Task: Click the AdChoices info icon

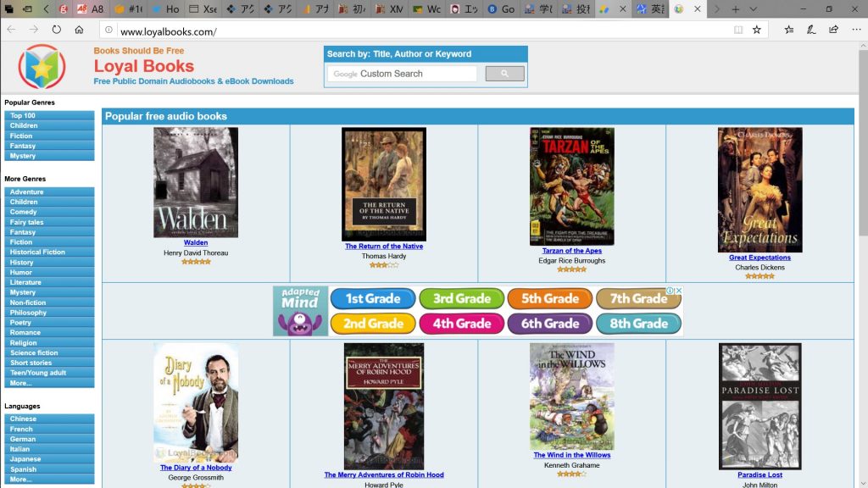Action: [x=670, y=291]
